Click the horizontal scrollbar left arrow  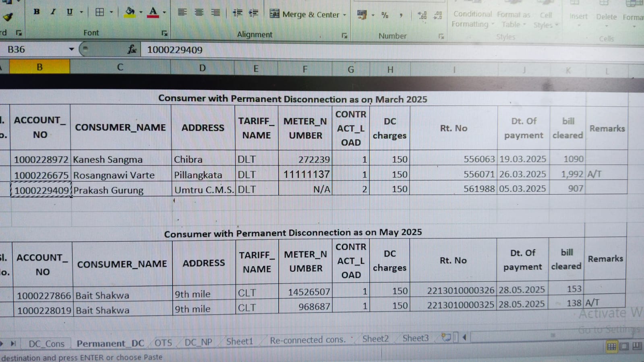click(x=464, y=337)
